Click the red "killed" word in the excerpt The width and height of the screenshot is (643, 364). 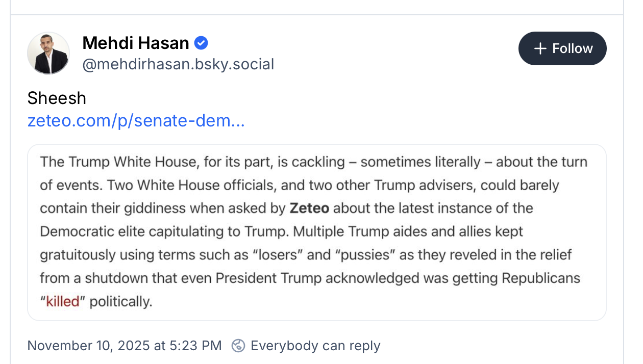point(63,301)
